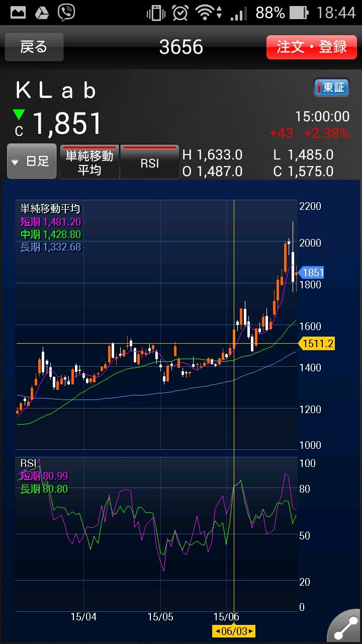Tap the battery status icon
Image resolution: width=362 pixels, height=644 pixels.
click(x=299, y=13)
